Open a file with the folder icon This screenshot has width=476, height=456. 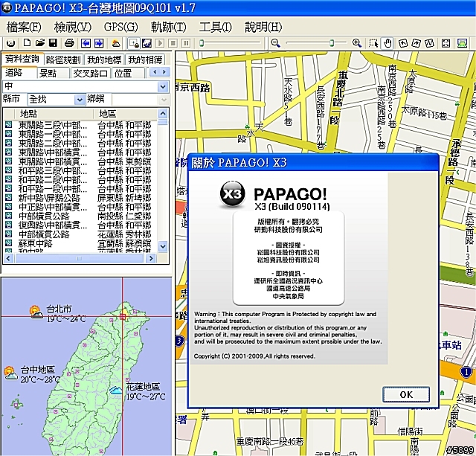pyautogui.click(x=40, y=43)
